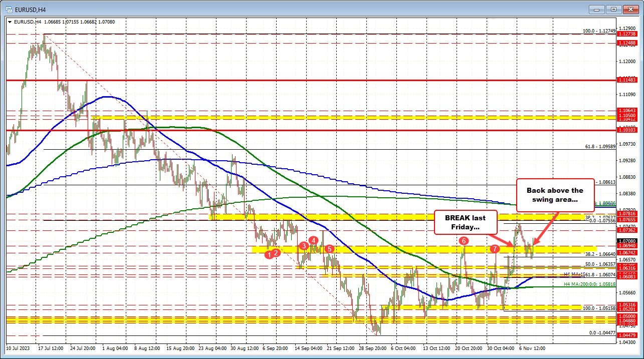Click the red price tag 1.07655
Screen dimensions: 644x359
[627, 220]
